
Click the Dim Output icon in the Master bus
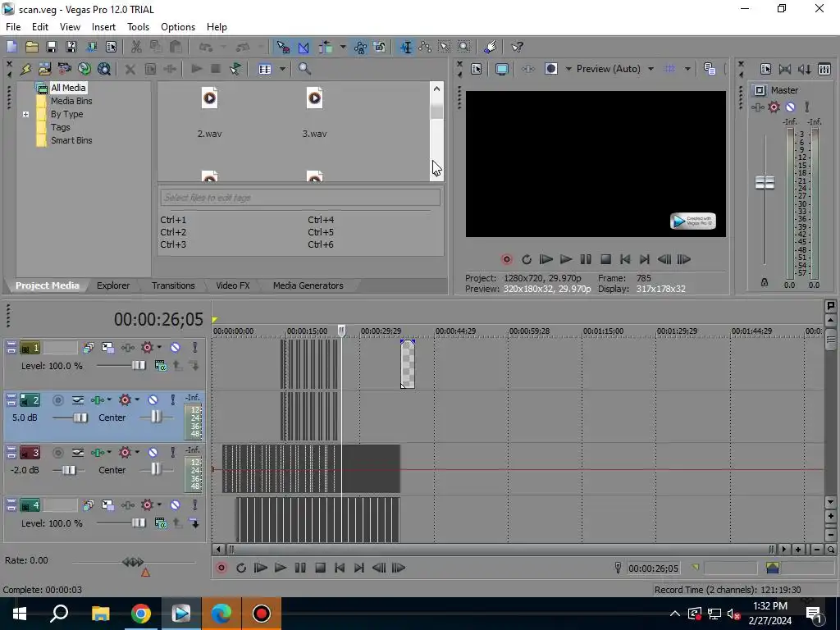[x=804, y=69]
